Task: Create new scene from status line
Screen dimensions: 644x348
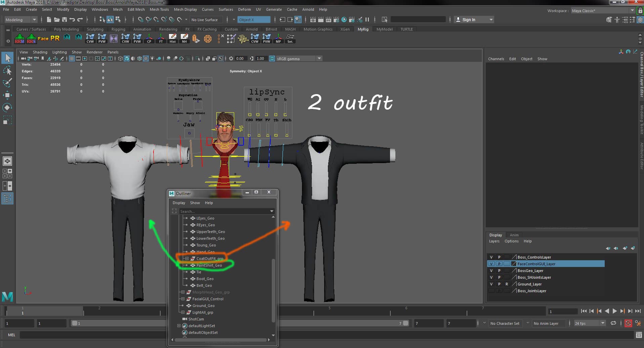Action: click(x=49, y=20)
